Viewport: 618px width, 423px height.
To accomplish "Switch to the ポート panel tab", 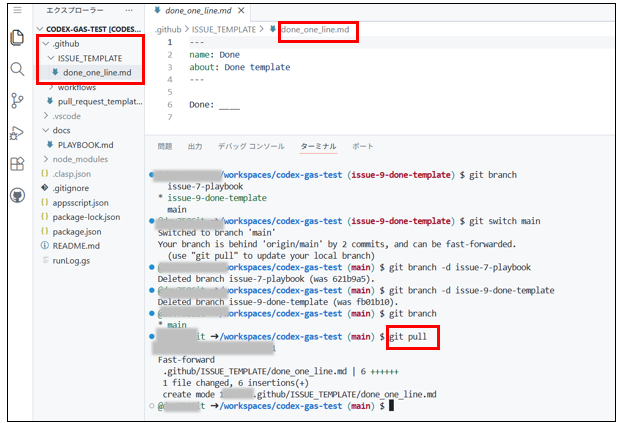I will [x=363, y=147].
